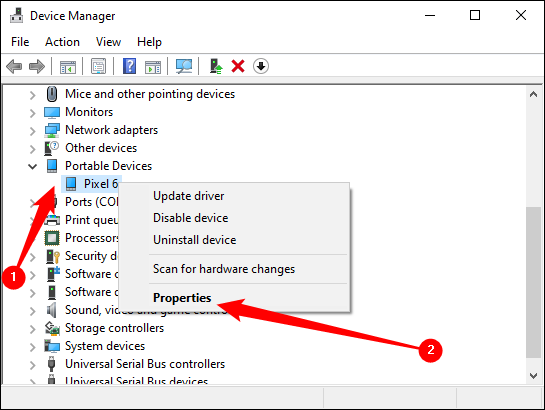Select the Storage controllers tree label
The image size is (545, 410).
[114, 328]
